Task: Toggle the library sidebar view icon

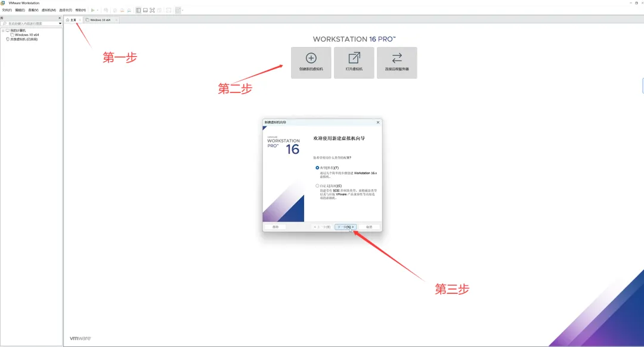Action: [138, 10]
